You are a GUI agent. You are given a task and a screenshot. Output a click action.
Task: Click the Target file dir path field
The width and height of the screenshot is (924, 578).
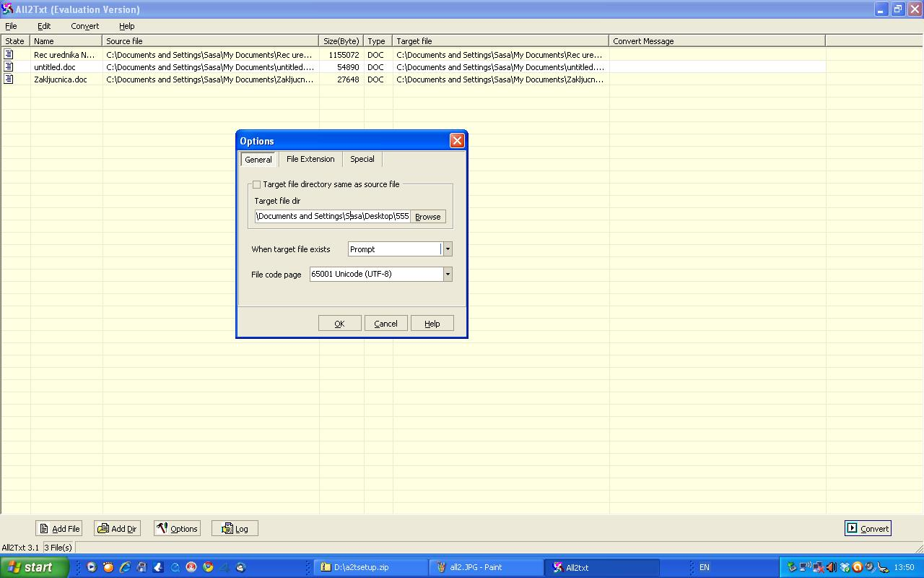point(332,216)
